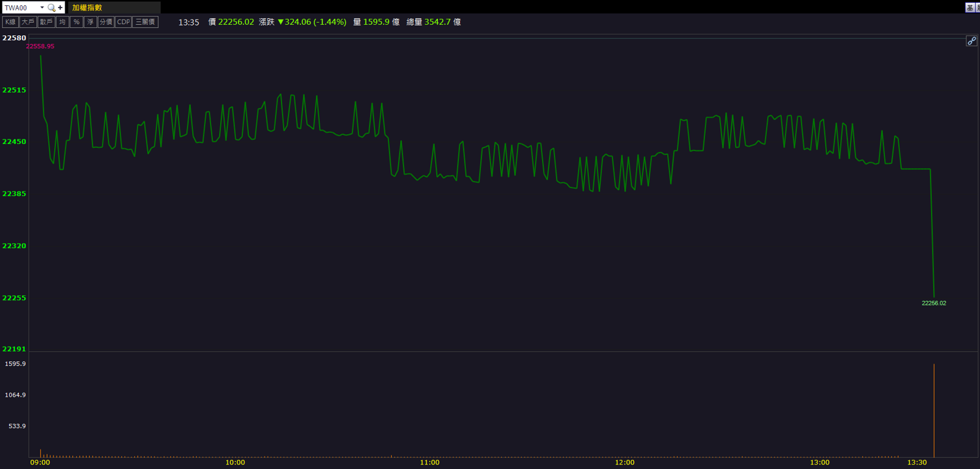Click the 22320 price axis label
Screen dimensions: 980x469
pyautogui.click(x=14, y=246)
